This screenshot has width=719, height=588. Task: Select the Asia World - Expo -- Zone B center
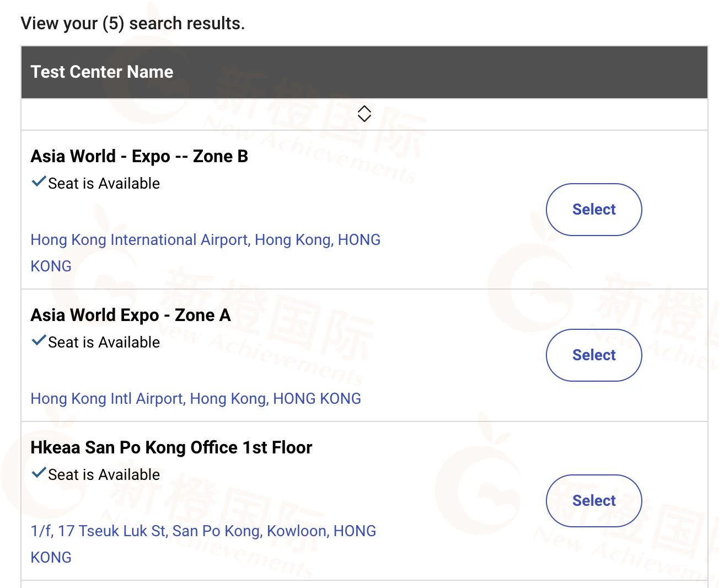pos(594,210)
